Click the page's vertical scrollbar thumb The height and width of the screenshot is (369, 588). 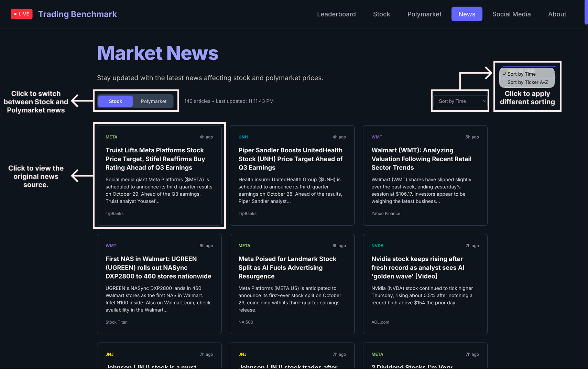pos(586,12)
